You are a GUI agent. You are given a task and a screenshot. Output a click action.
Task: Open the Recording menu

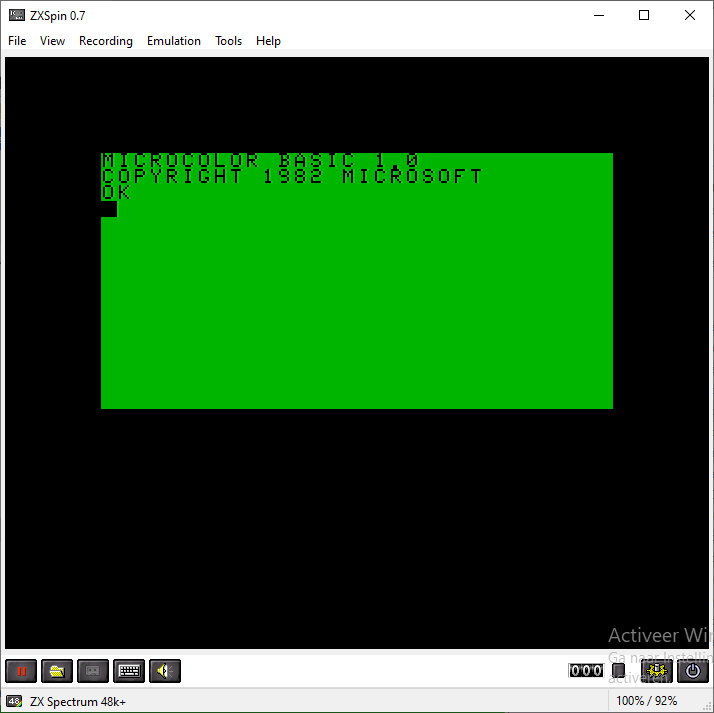(106, 41)
